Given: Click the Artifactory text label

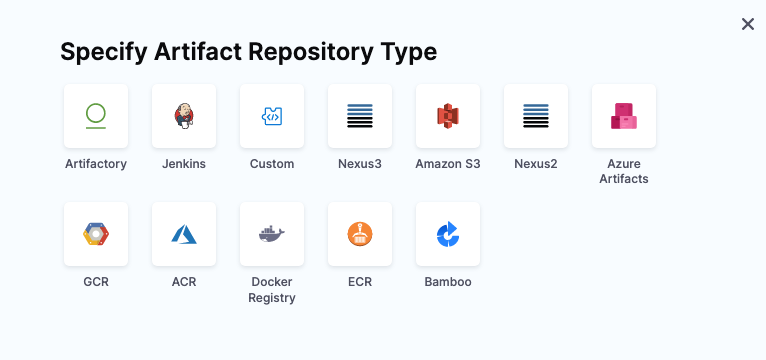Looking at the screenshot, I should coord(96,164).
